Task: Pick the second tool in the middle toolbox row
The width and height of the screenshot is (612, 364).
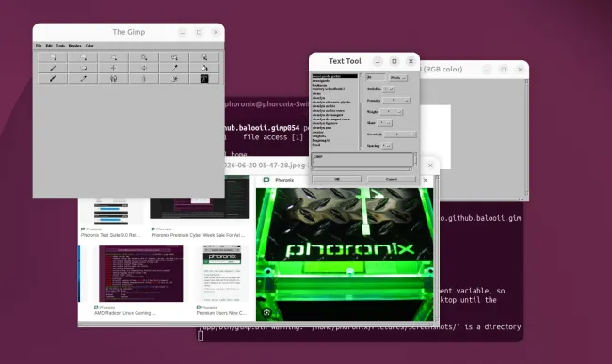Action: click(x=83, y=69)
